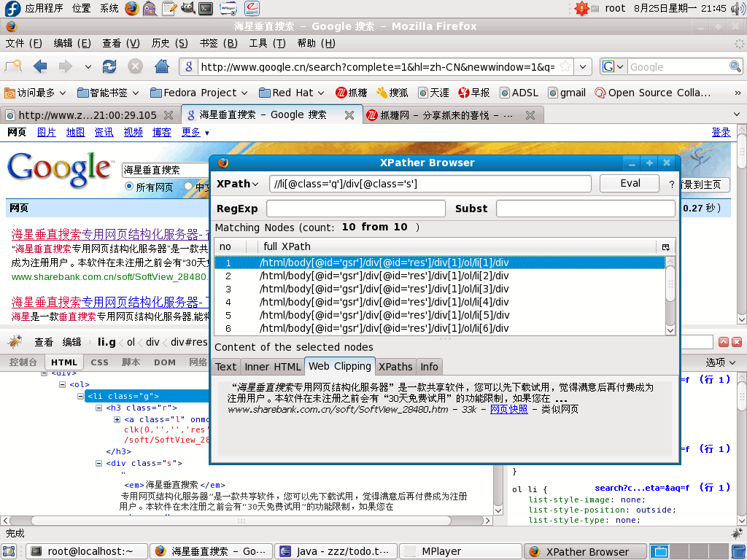This screenshot has width=747, height=560.
Task: Launch the terminal from the top panel
Action: click(206, 8)
